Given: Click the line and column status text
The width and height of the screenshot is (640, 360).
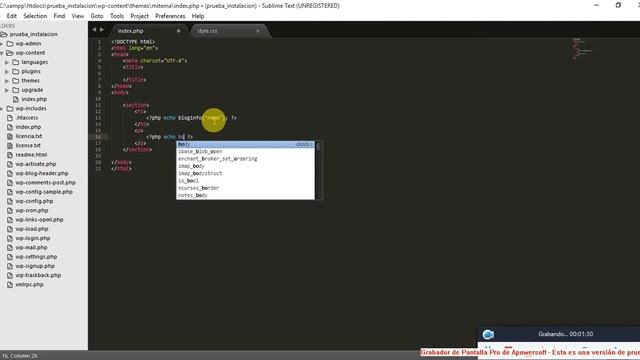Looking at the screenshot, I should [x=20, y=356].
